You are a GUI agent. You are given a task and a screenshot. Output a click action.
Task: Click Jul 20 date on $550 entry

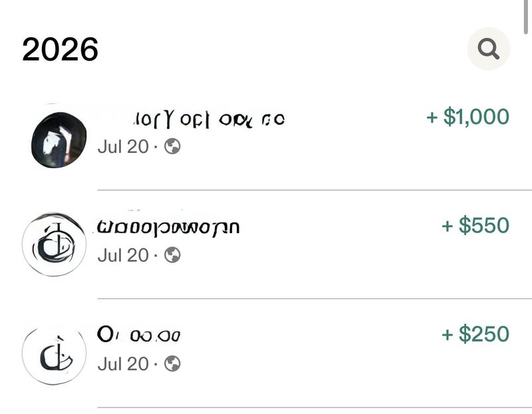click(x=123, y=255)
